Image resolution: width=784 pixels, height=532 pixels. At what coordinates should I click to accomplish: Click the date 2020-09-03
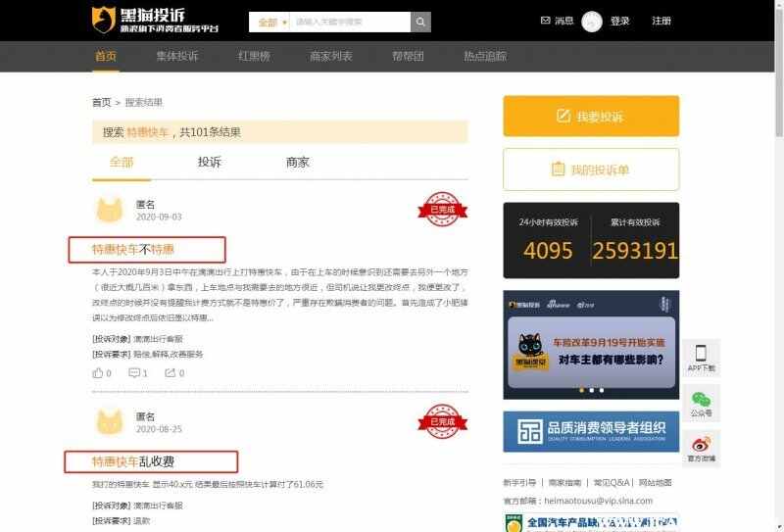click(x=159, y=217)
